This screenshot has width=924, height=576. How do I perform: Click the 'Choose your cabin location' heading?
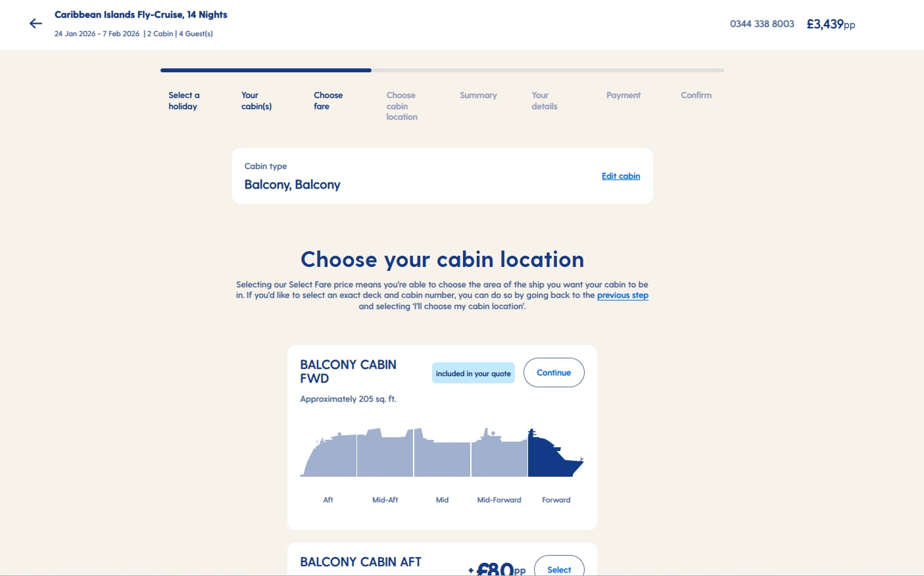tap(442, 259)
